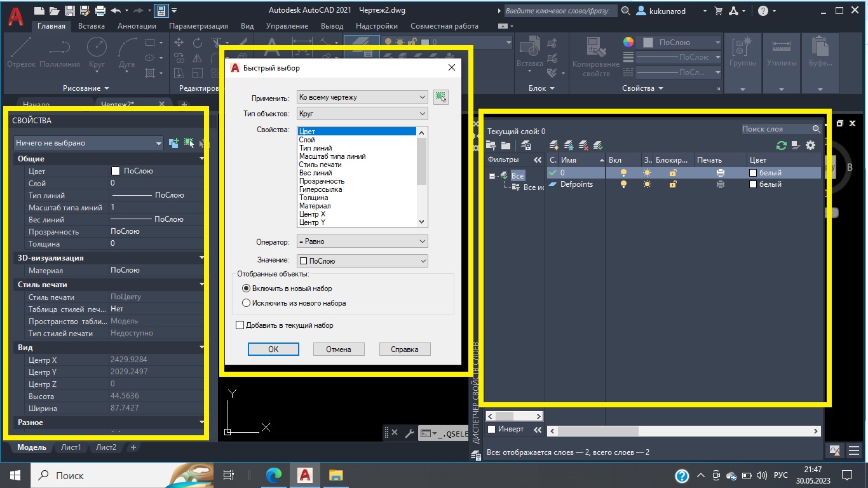The image size is (868, 488).
Task: Click the Отмена button
Action: point(339,349)
